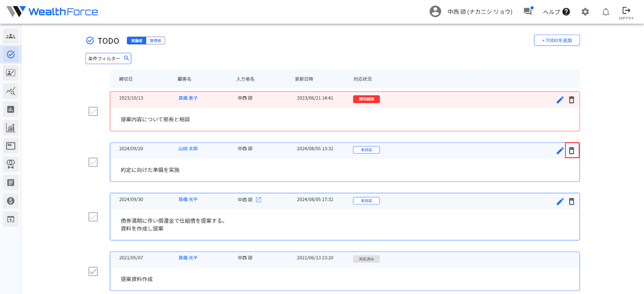Click the 顧客名 column header

185,79
